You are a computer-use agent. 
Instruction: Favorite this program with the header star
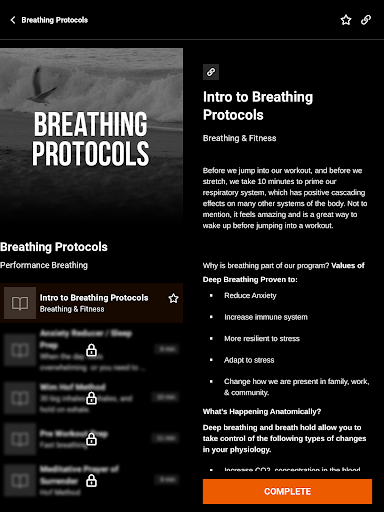tap(346, 20)
